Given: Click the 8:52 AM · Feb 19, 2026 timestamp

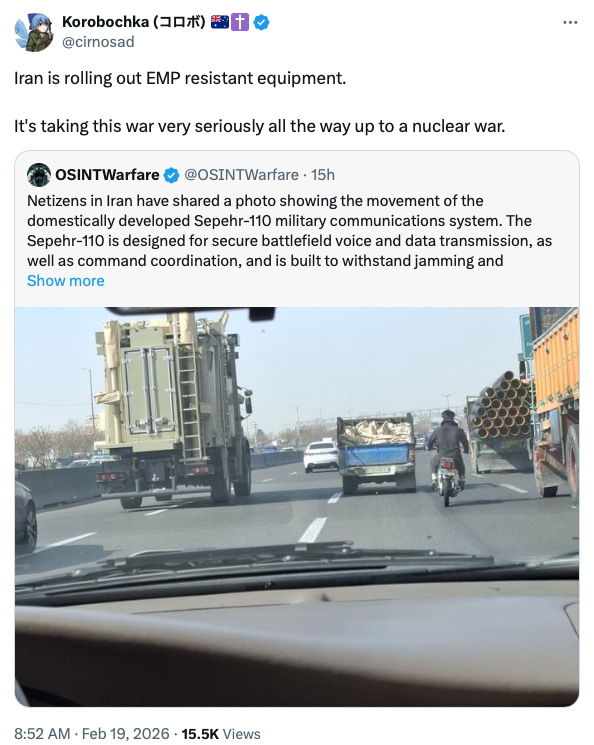Looking at the screenshot, I should [92, 734].
